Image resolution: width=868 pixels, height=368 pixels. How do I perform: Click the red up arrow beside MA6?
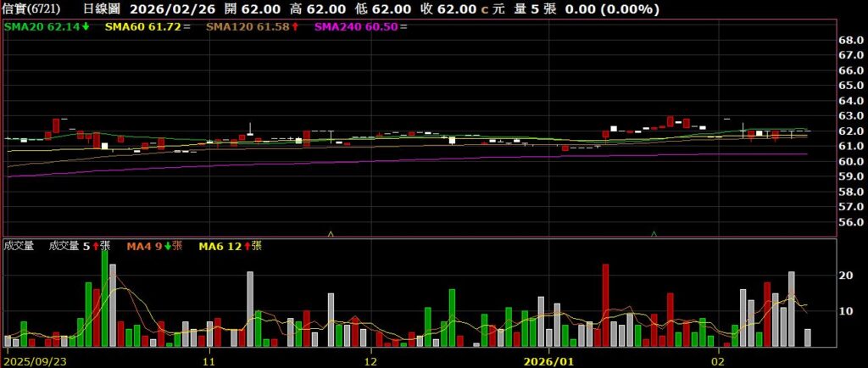click(x=247, y=246)
